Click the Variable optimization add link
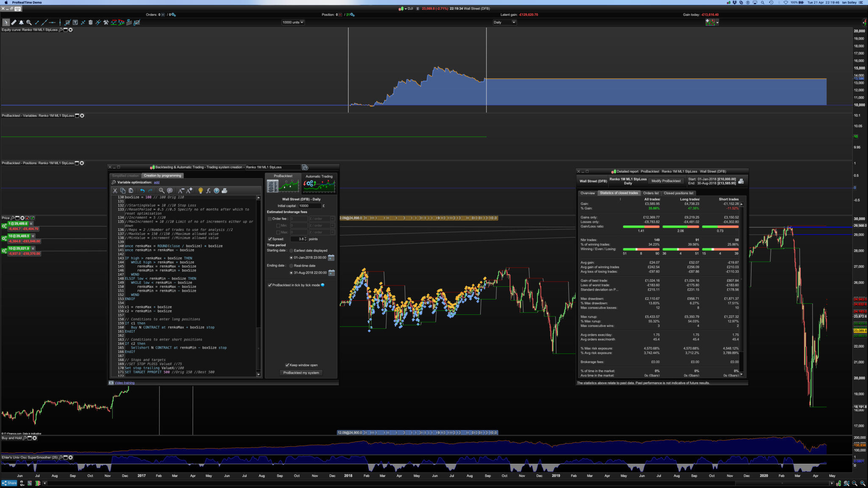 pyautogui.click(x=156, y=182)
